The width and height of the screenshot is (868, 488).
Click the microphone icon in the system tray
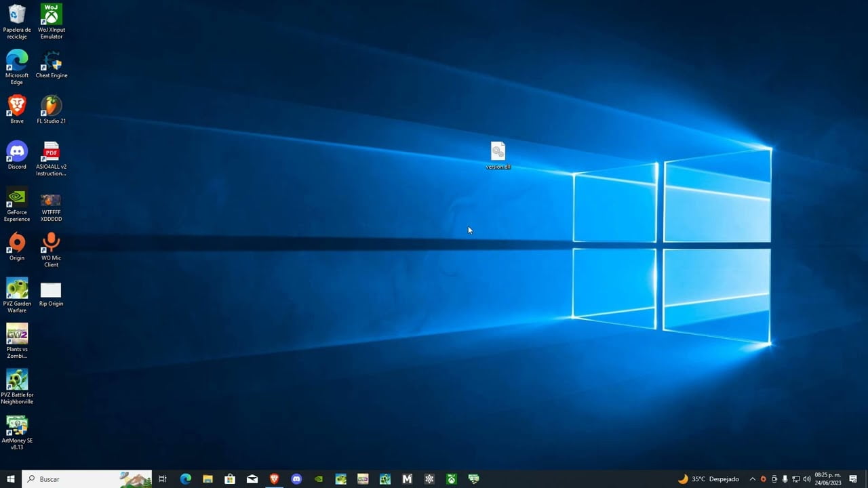[x=785, y=479]
